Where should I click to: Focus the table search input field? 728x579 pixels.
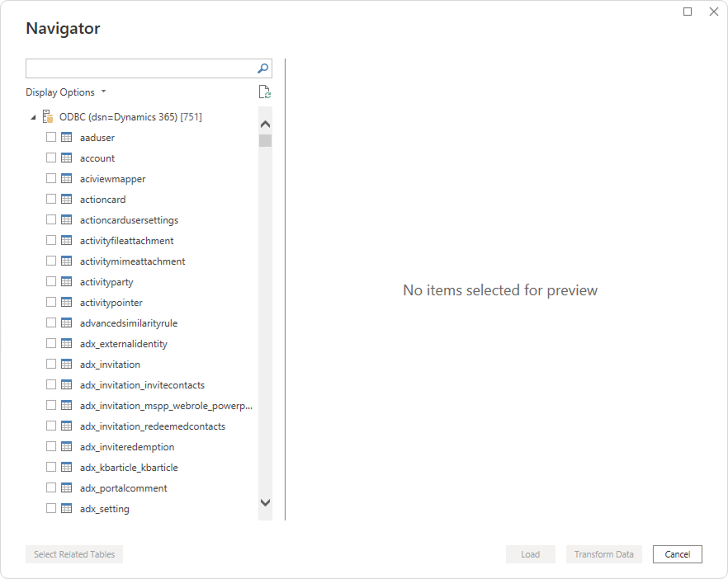tap(140, 68)
